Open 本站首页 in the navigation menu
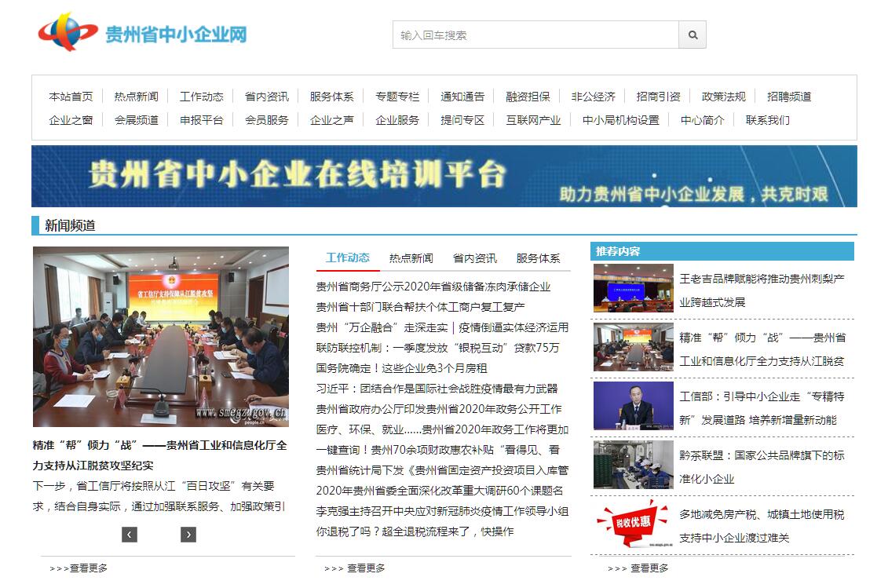This screenshot has height=588, width=888. [x=71, y=97]
